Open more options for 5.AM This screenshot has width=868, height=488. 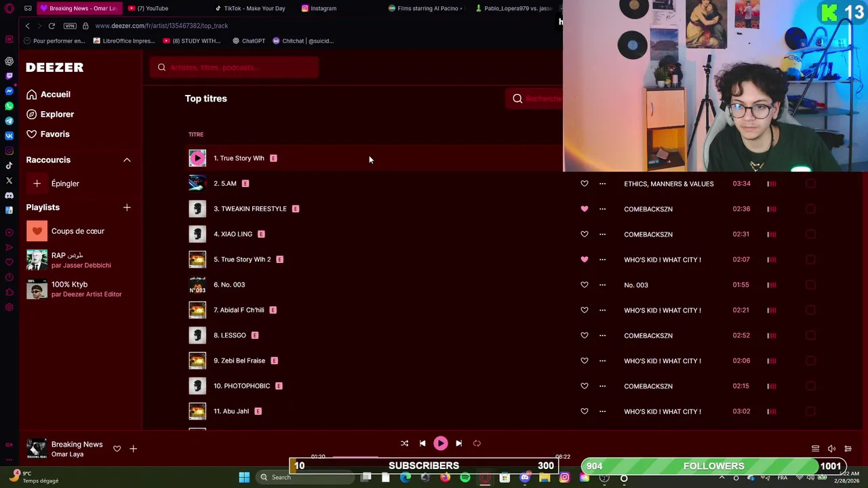pyautogui.click(x=602, y=184)
